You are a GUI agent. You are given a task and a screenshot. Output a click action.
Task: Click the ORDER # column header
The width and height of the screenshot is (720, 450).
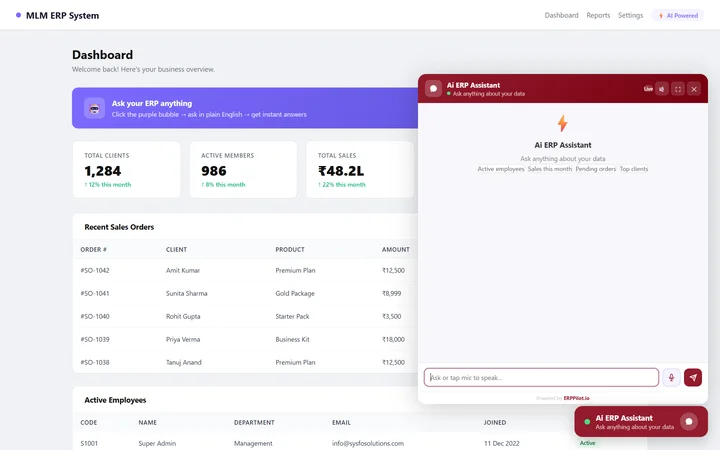tap(93, 249)
